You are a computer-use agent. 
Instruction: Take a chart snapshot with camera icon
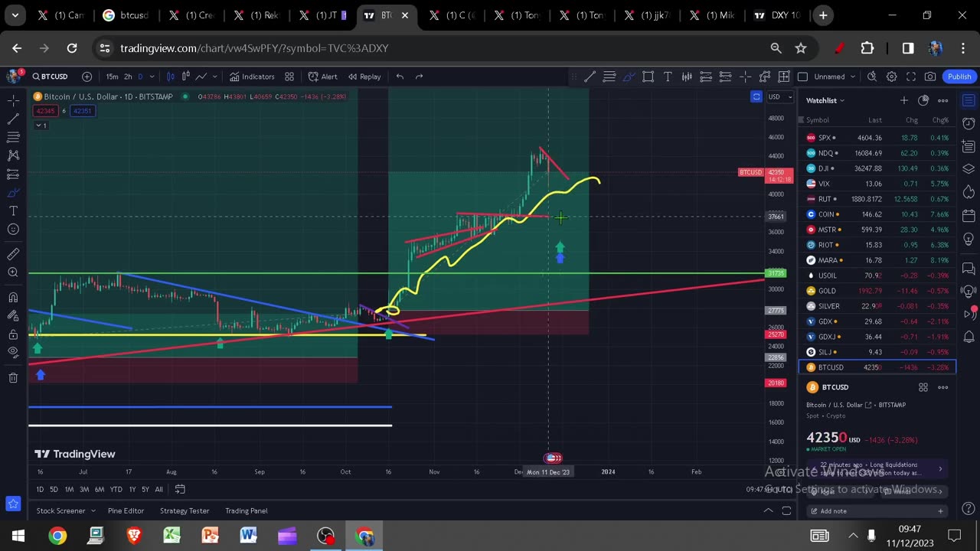click(x=930, y=77)
